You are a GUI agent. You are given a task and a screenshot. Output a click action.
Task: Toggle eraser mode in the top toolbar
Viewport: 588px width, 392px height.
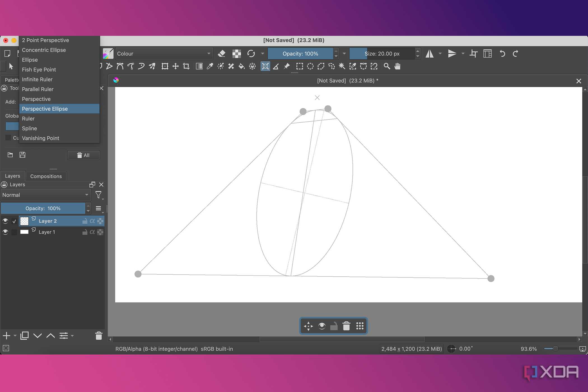click(222, 53)
